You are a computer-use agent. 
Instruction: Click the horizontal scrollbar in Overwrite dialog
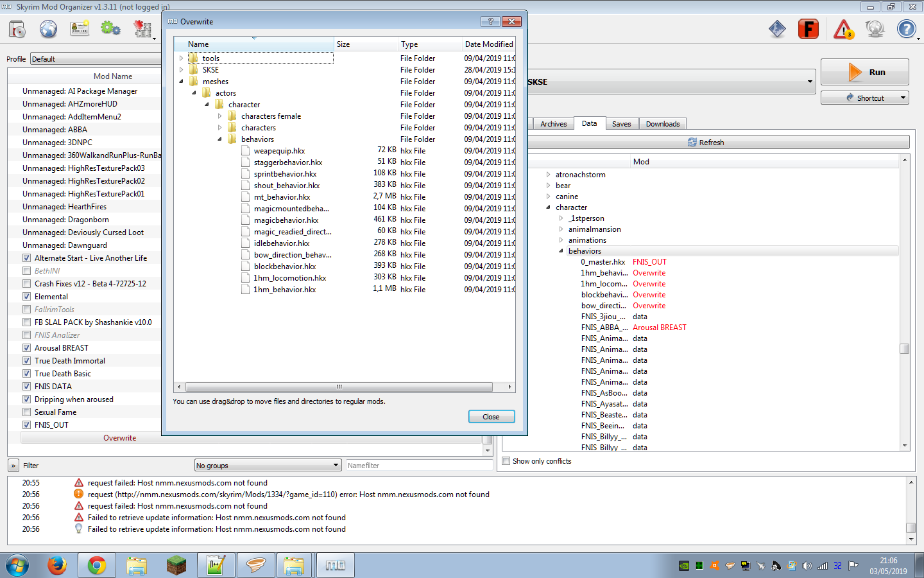pyautogui.click(x=339, y=387)
